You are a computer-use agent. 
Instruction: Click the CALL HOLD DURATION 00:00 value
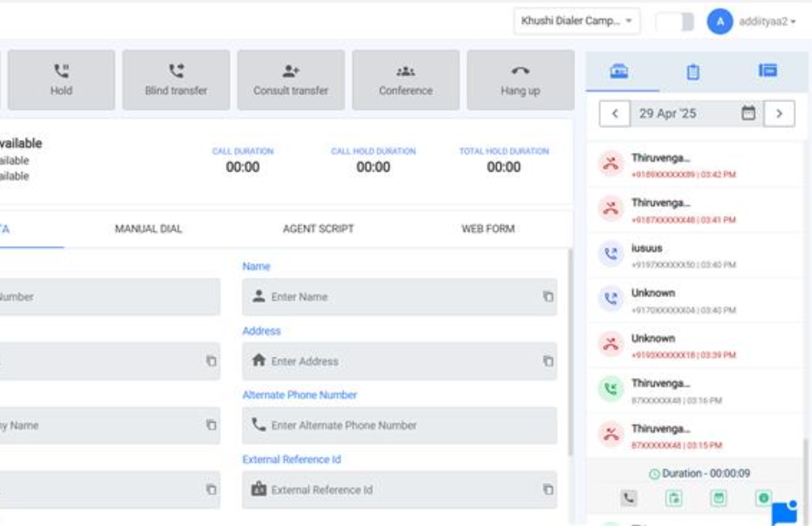(x=373, y=167)
